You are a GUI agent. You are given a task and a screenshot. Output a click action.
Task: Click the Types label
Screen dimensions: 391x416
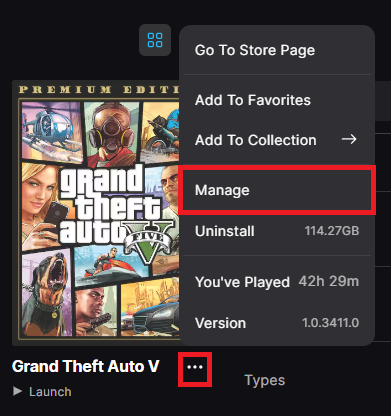point(265,380)
